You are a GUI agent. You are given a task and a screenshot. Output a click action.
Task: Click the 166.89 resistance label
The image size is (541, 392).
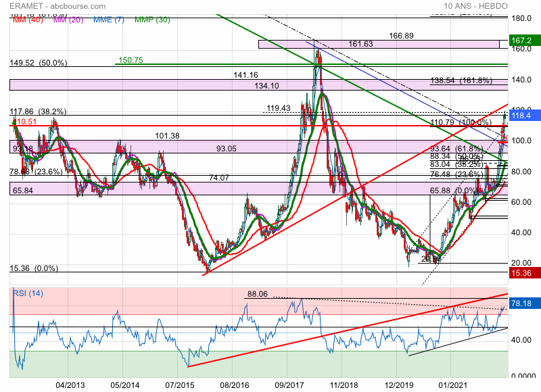click(401, 36)
